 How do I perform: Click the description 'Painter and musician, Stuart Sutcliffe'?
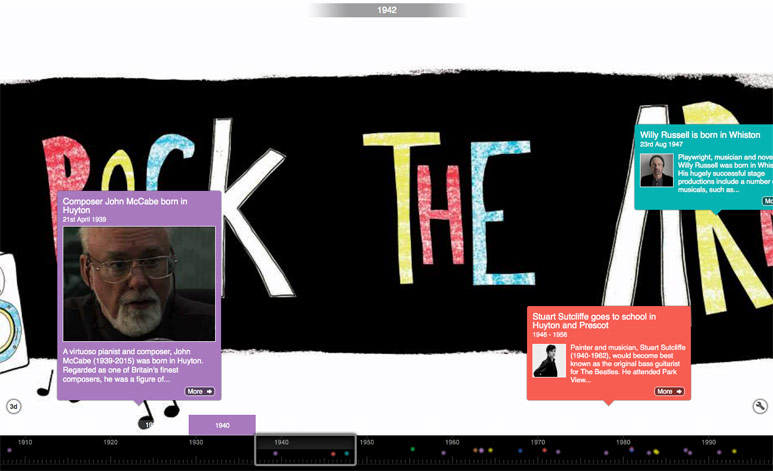pyautogui.click(x=628, y=363)
